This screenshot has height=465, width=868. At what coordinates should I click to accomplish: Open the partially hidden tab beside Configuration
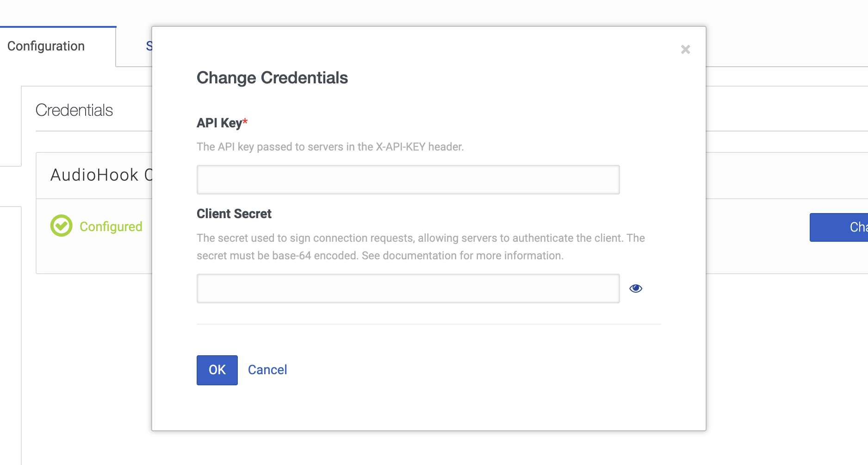click(149, 46)
